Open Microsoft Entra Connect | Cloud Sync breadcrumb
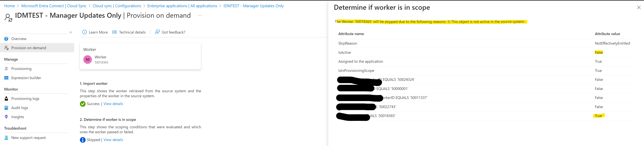Image resolution: width=644 pixels, height=146 pixels. point(54,6)
